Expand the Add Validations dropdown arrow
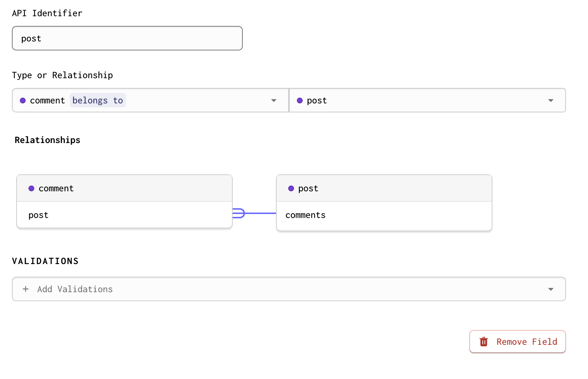Screen dimensions: 588x379 (x=551, y=289)
